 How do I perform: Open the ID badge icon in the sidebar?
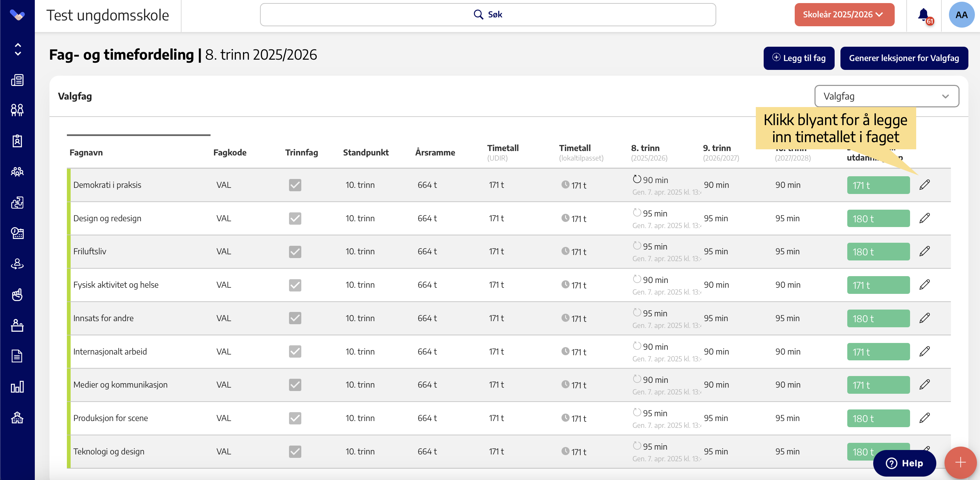[x=17, y=141]
